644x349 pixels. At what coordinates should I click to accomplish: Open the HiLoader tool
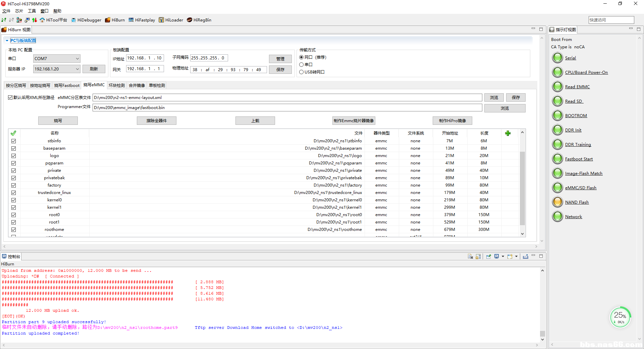pyautogui.click(x=171, y=20)
